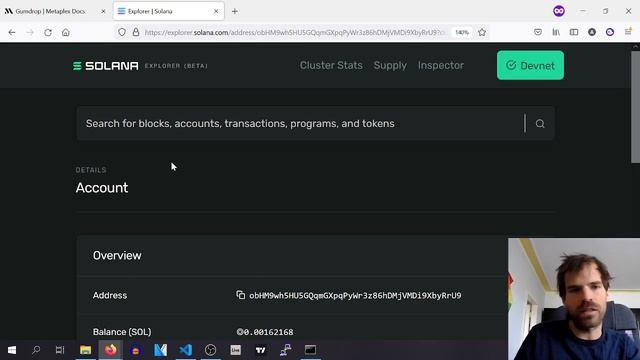Open the Windows Start menu
Image resolution: width=640 pixels, height=360 pixels.
(x=12, y=350)
